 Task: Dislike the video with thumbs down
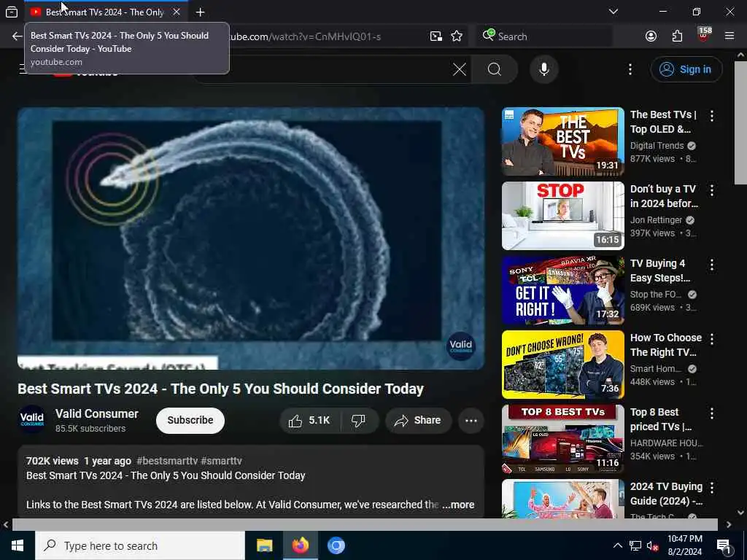click(x=358, y=421)
